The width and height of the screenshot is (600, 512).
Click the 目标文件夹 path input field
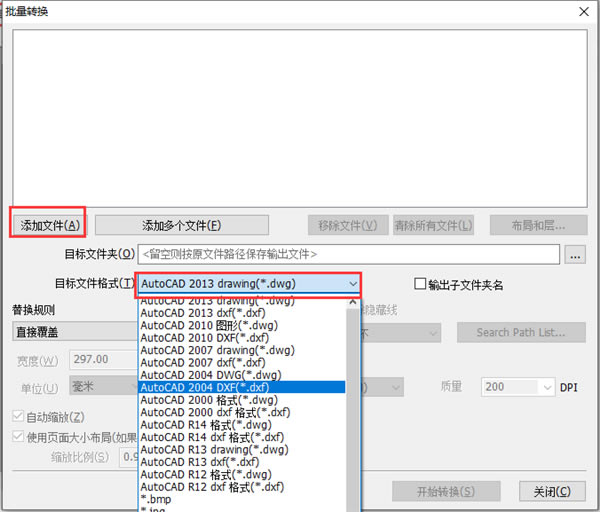pyautogui.click(x=349, y=254)
